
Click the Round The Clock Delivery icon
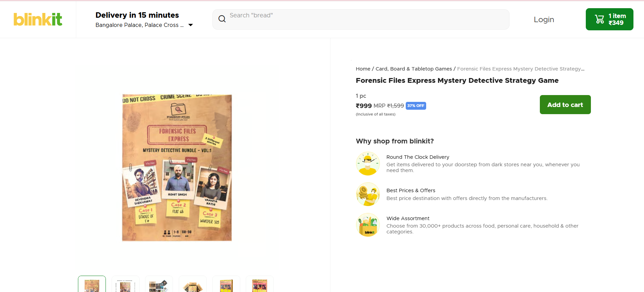click(x=368, y=164)
